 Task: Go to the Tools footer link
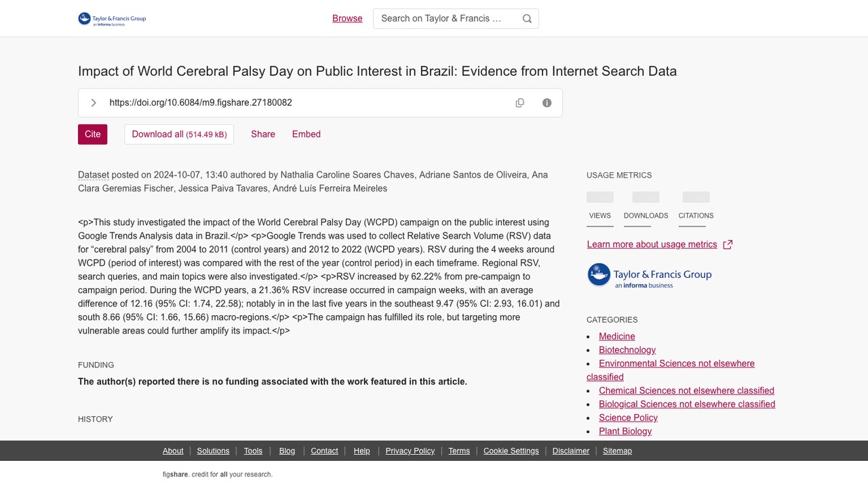253,451
